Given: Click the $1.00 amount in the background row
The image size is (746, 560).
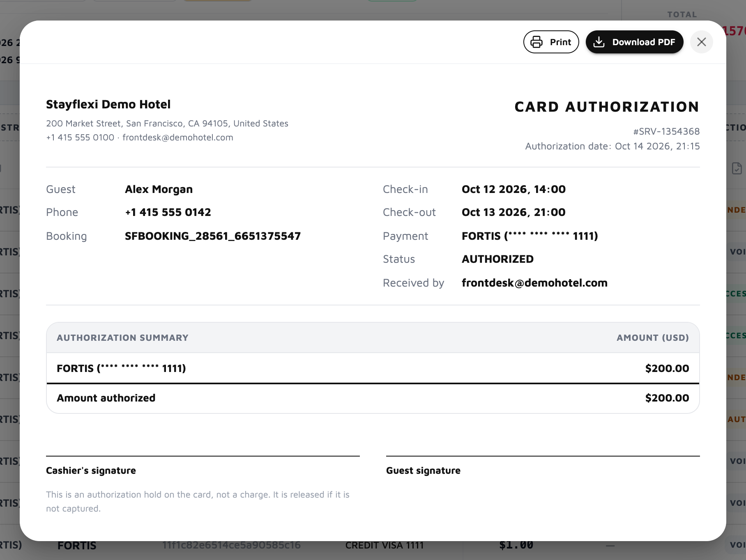Looking at the screenshot, I should (x=516, y=545).
